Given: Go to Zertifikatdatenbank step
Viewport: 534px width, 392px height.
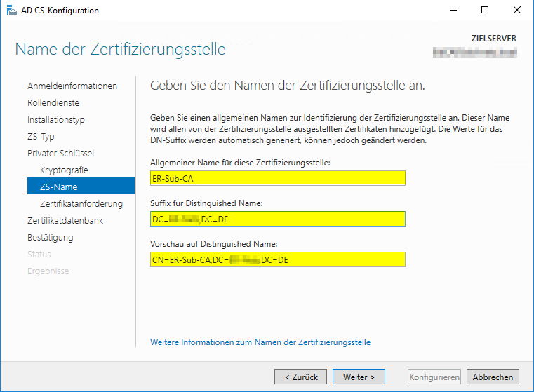Looking at the screenshot, I should point(65,220).
